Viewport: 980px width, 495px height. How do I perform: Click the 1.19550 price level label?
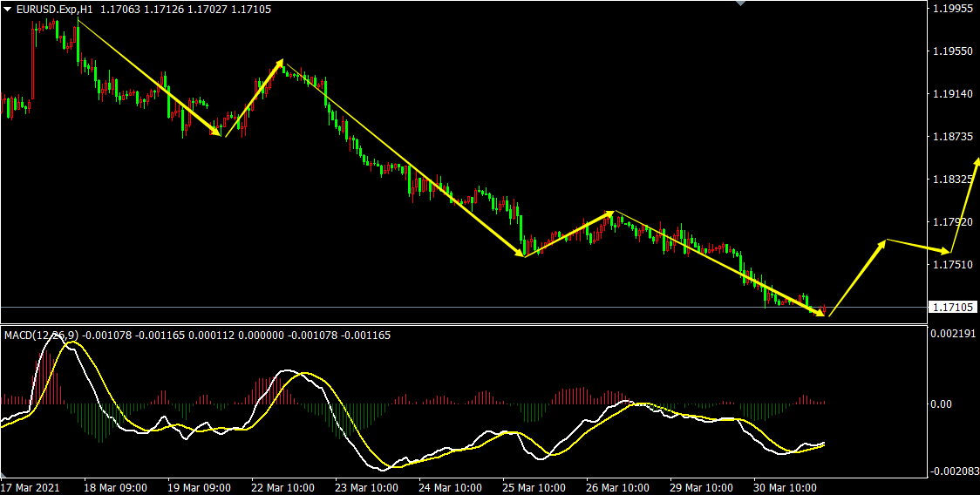[953, 51]
